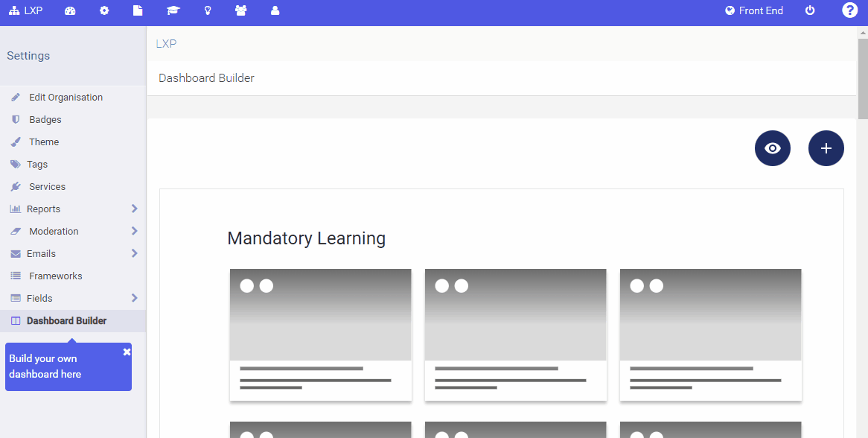Open the content pages document icon

coord(138,10)
